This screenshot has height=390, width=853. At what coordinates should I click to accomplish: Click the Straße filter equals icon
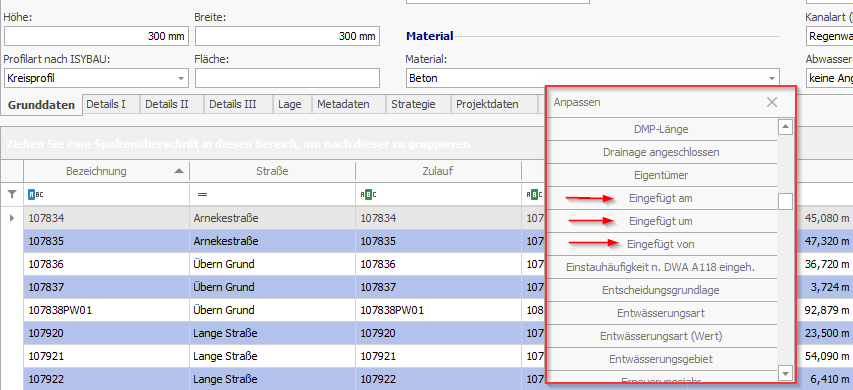[202, 194]
